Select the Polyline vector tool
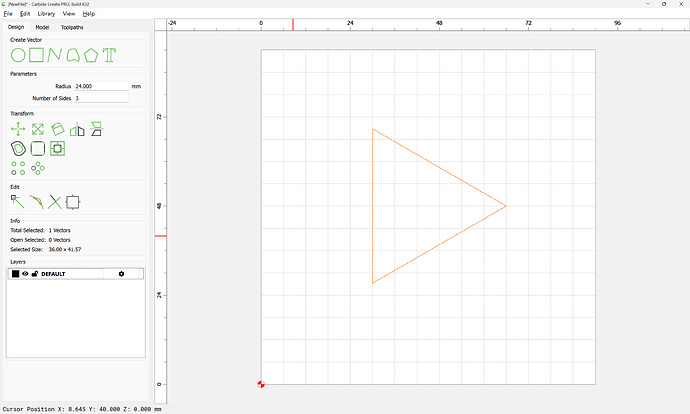This screenshot has height=414, width=690. (55, 55)
